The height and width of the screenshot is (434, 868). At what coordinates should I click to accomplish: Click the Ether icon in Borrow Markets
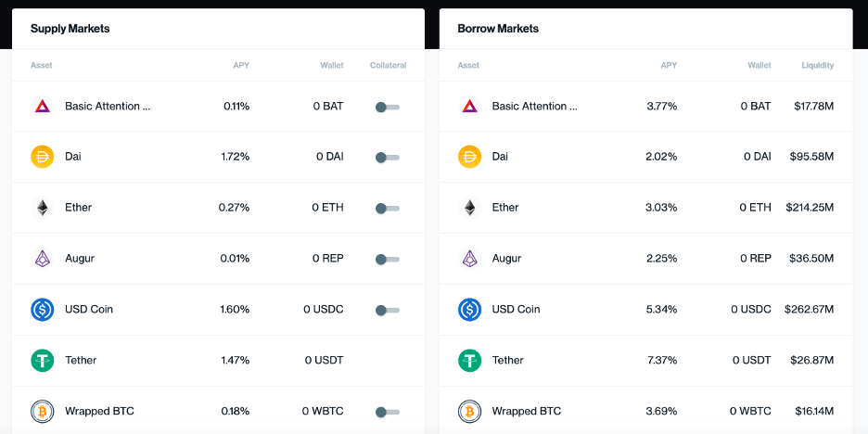coord(469,208)
